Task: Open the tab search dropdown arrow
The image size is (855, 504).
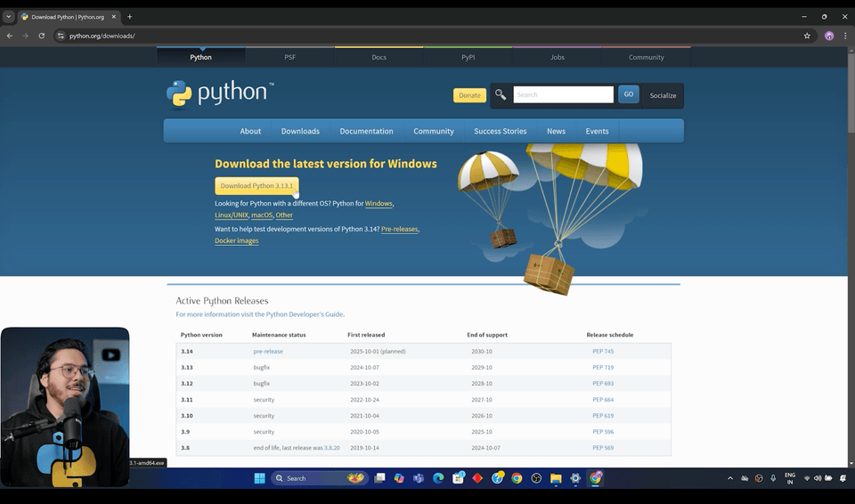Action: pos(8,16)
